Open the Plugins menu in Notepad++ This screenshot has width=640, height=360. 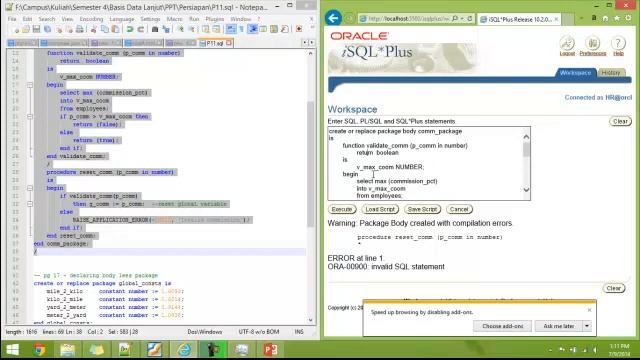(215, 19)
